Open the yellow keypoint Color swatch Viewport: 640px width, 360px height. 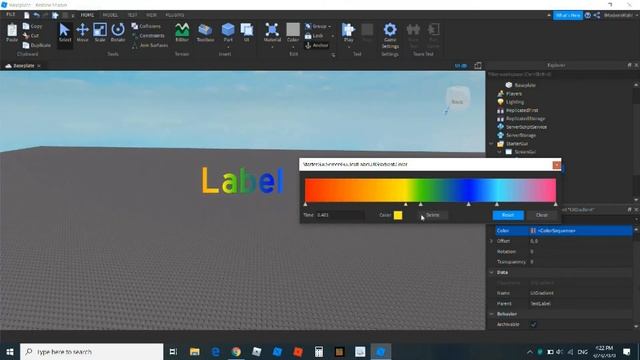(x=398, y=215)
